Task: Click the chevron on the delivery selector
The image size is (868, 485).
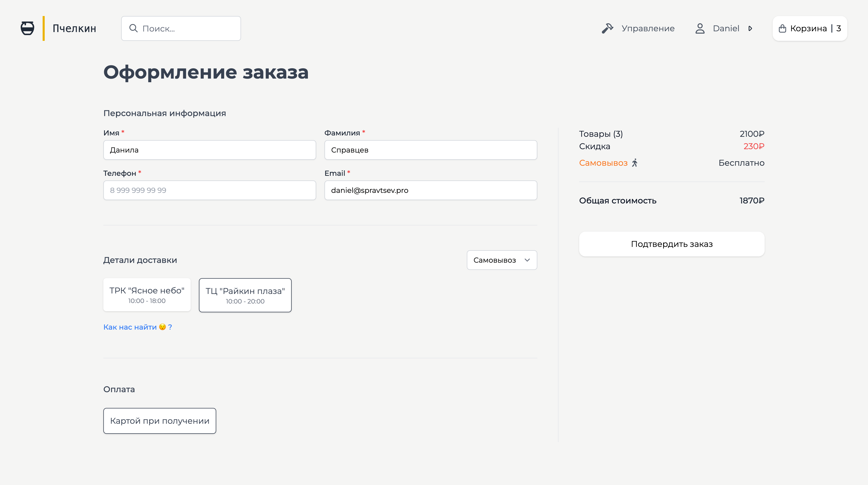Action: [527, 260]
